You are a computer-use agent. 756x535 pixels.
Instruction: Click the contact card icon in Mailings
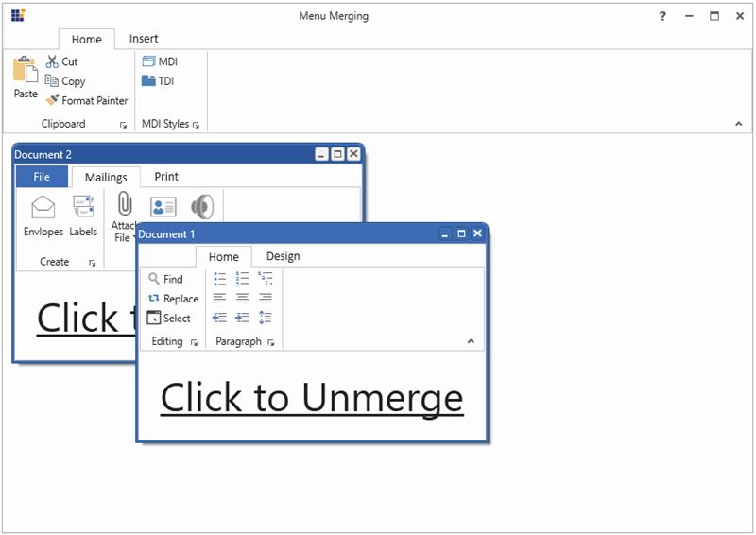click(x=163, y=207)
